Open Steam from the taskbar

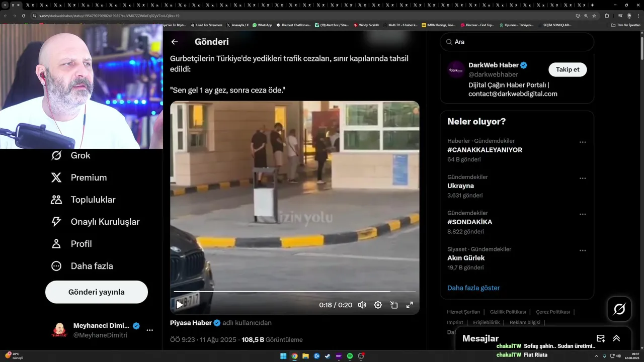(328, 356)
